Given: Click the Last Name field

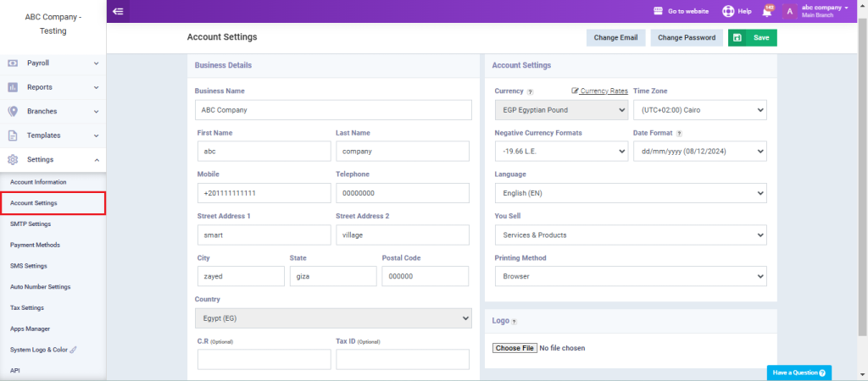Looking at the screenshot, I should pos(403,152).
